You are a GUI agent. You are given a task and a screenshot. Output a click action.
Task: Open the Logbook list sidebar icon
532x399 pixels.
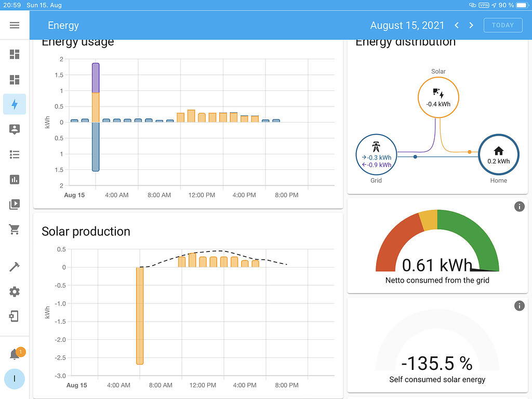[14, 154]
